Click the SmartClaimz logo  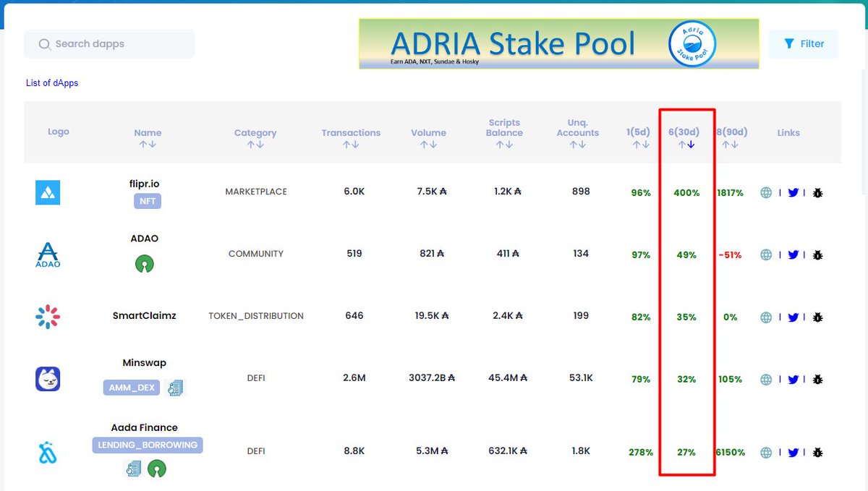[x=48, y=317]
